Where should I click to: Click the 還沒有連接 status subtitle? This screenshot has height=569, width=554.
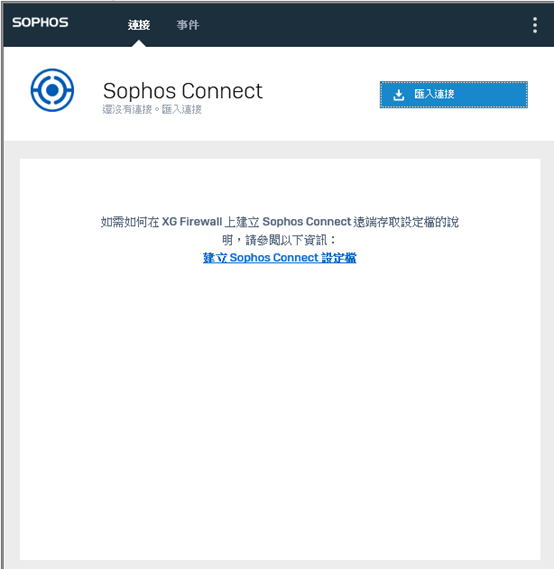(x=127, y=109)
